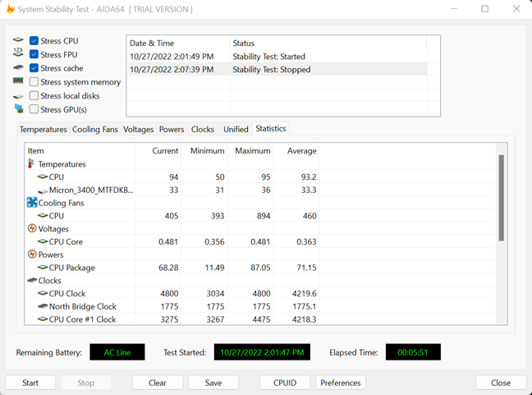Click the lightning icon next to Powers

point(32,255)
